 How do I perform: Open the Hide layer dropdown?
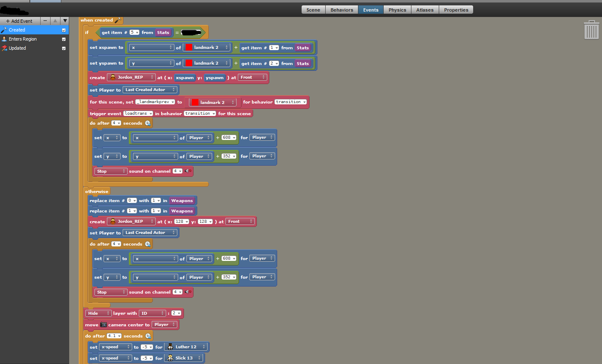98,313
